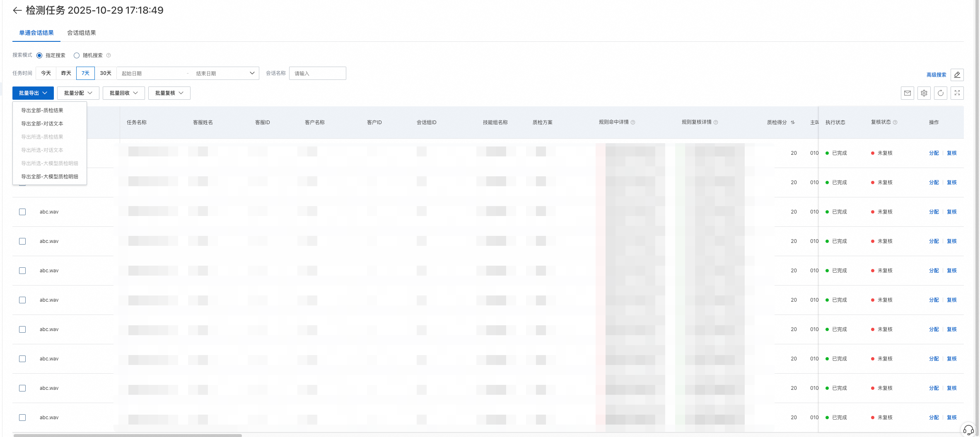Click the help icon next to 随机搜索
Image resolution: width=980 pixels, height=437 pixels.
click(109, 55)
